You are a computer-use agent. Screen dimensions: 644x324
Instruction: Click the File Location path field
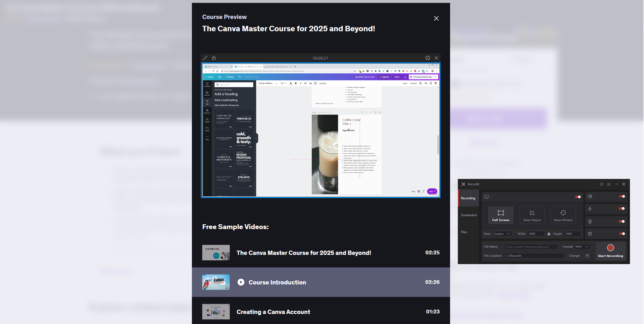pos(535,255)
